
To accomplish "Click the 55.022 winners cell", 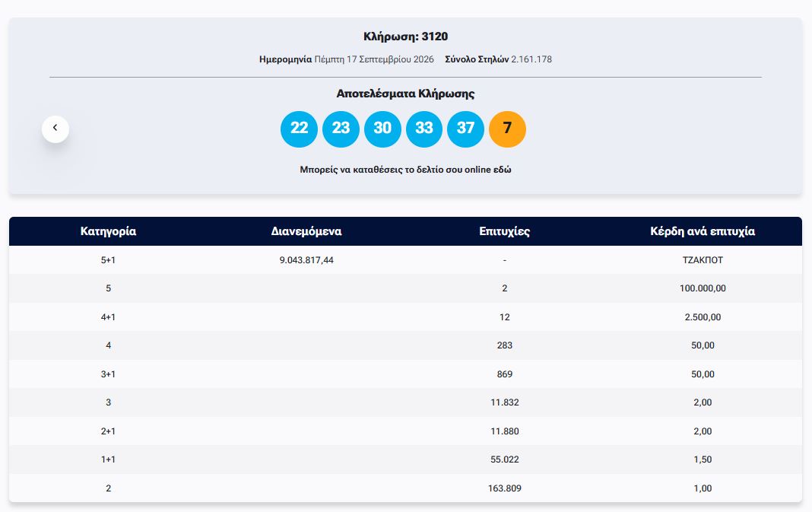I will point(504,460).
